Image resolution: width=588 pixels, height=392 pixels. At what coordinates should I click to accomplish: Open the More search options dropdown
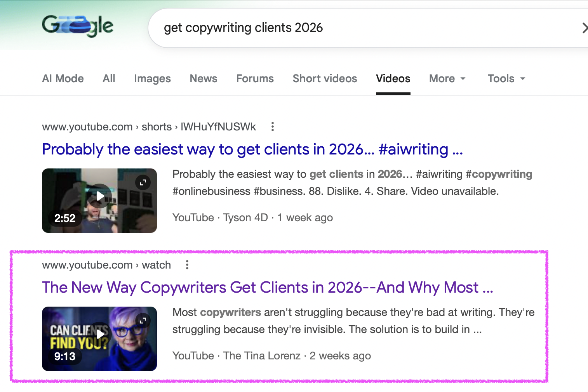447,78
